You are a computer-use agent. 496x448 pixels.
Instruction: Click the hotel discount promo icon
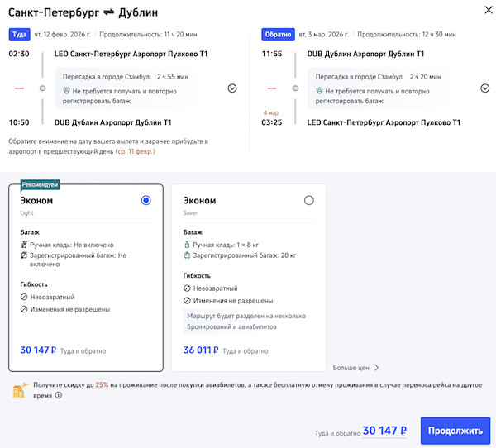click(17, 390)
